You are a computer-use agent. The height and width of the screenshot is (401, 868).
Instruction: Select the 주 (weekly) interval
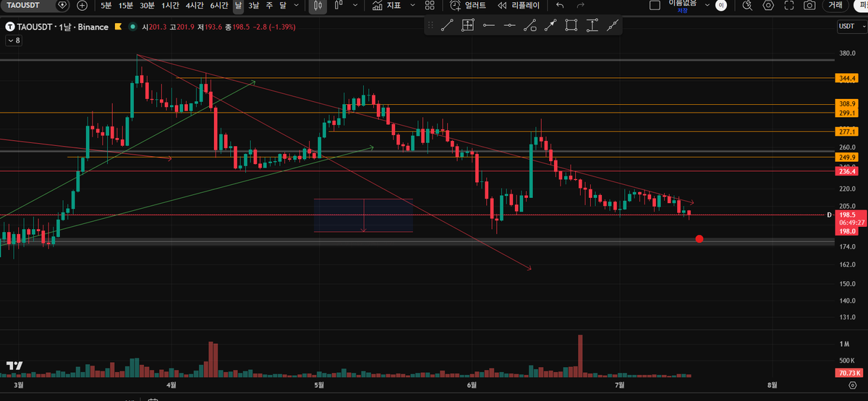[x=270, y=5]
